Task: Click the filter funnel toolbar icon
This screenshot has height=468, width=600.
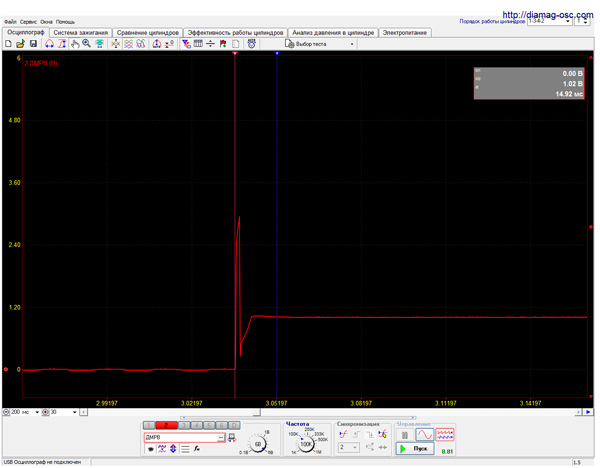Action: tap(186, 44)
